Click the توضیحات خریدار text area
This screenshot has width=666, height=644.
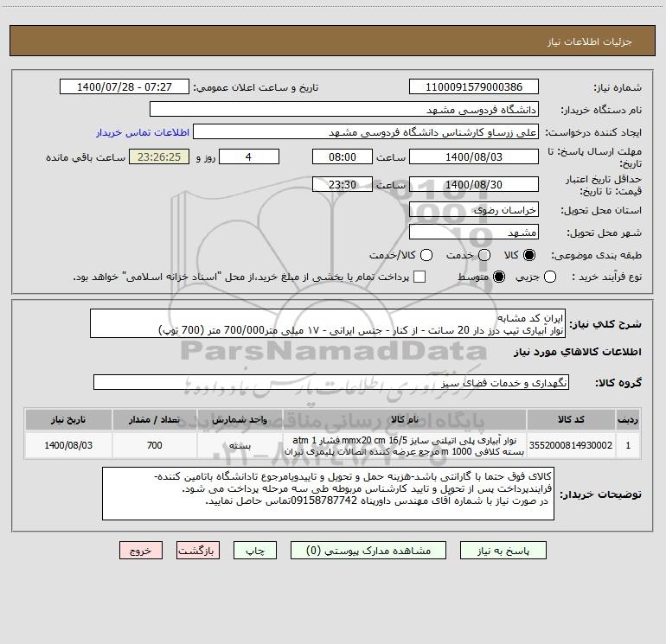point(328,494)
